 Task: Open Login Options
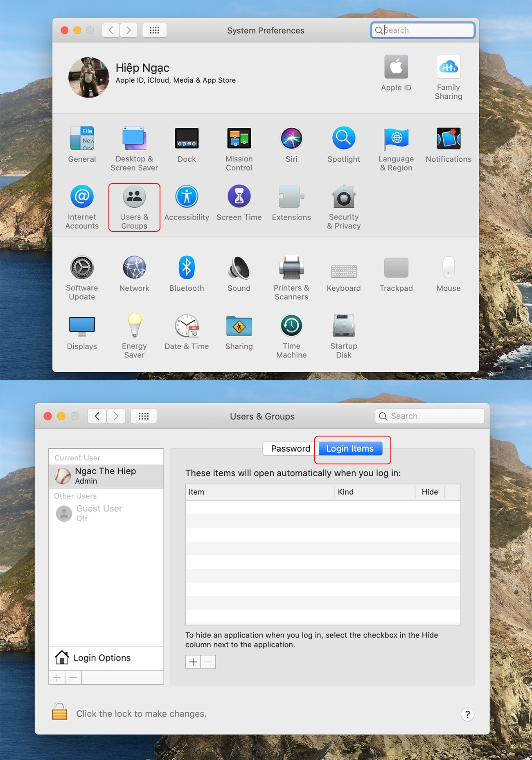[106, 658]
